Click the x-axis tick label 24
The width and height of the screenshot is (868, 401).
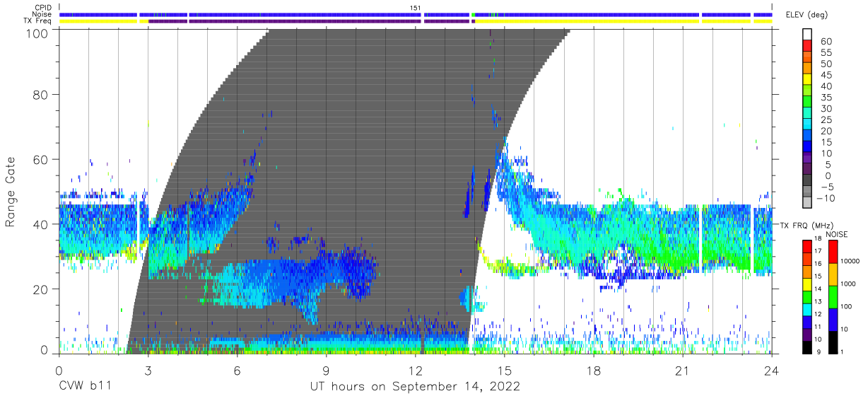(x=772, y=371)
